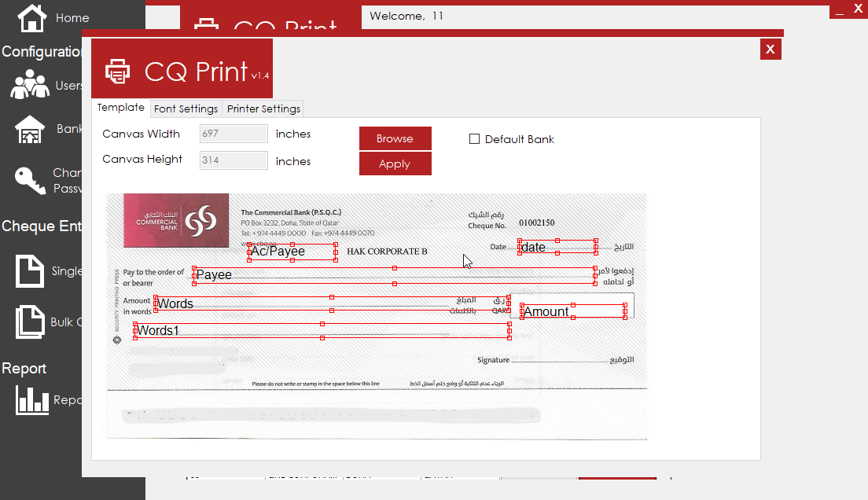This screenshot has height=500, width=868.
Task: Open the Bank building icon
Action: click(x=30, y=130)
